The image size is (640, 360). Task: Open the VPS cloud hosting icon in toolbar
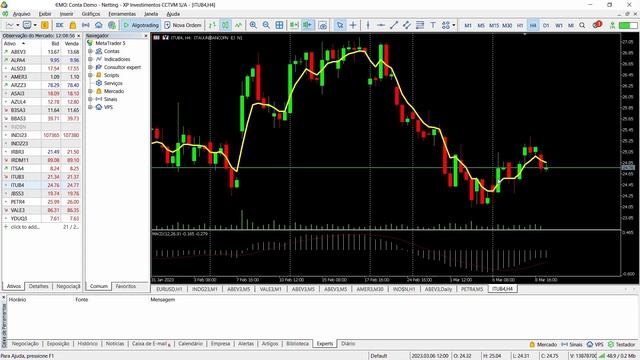[x=99, y=25]
